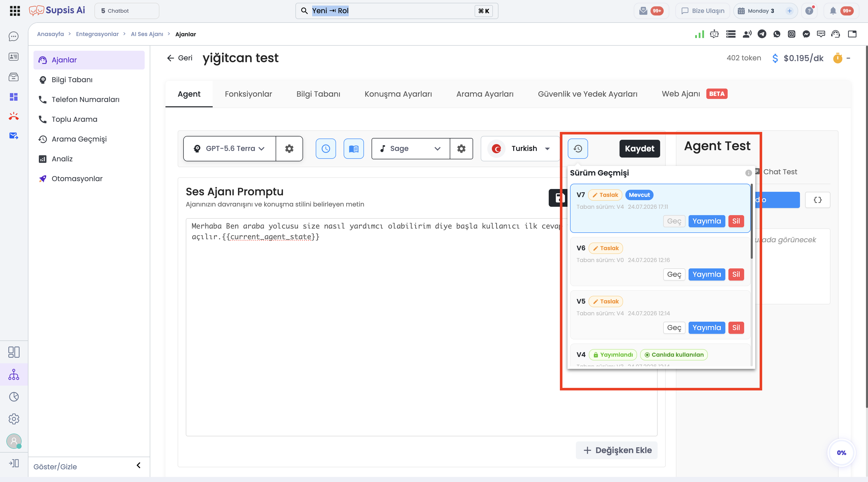This screenshot has width=868, height=482.
Task: Click the Kaydet button
Action: [x=640, y=149]
